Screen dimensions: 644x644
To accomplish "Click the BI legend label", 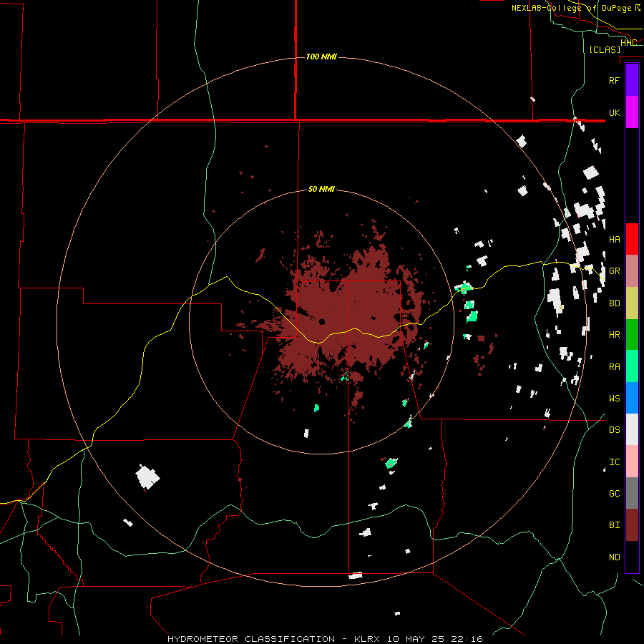I will 614,525.
